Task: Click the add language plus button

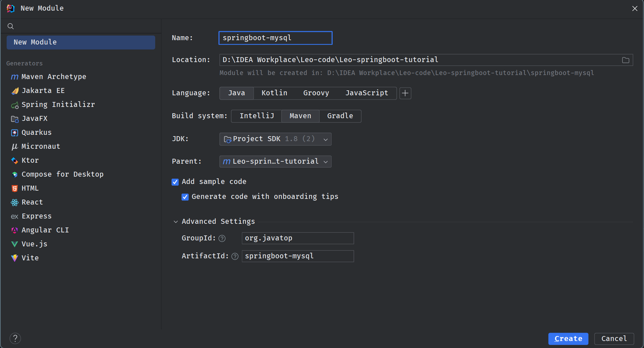Action: pyautogui.click(x=405, y=93)
